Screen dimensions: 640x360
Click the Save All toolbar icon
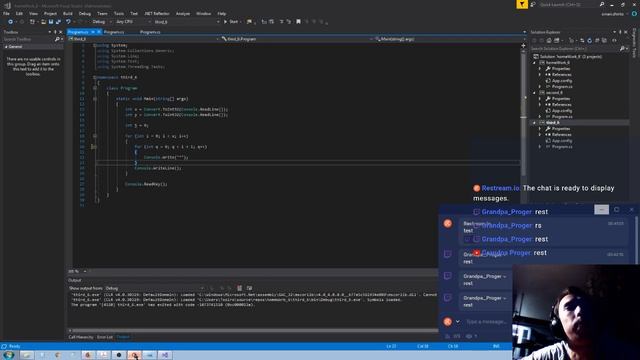tap(58, 22)
